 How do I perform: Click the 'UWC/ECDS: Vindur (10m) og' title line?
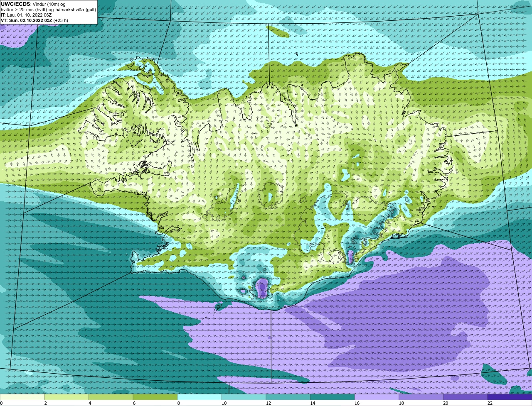tap(33, 4)
